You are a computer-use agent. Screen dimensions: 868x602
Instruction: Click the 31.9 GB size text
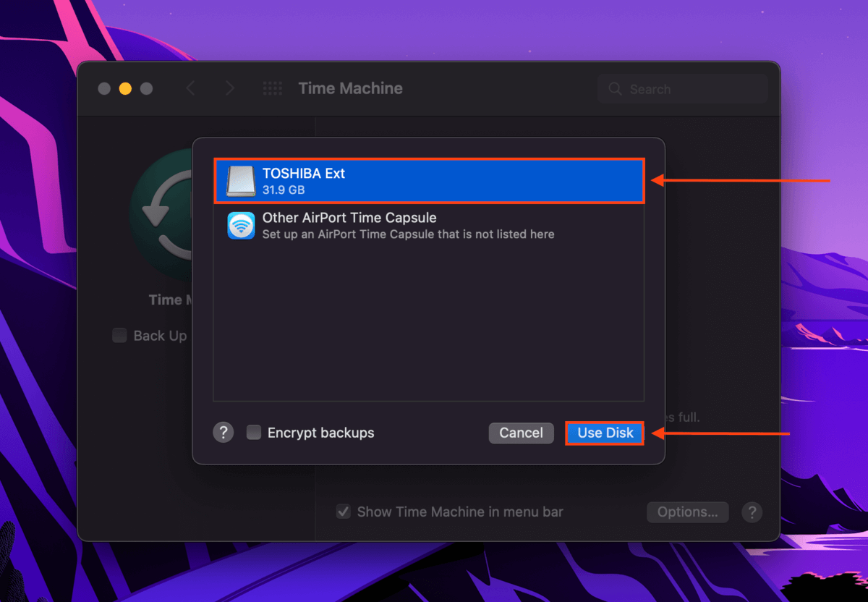point(284,190)
